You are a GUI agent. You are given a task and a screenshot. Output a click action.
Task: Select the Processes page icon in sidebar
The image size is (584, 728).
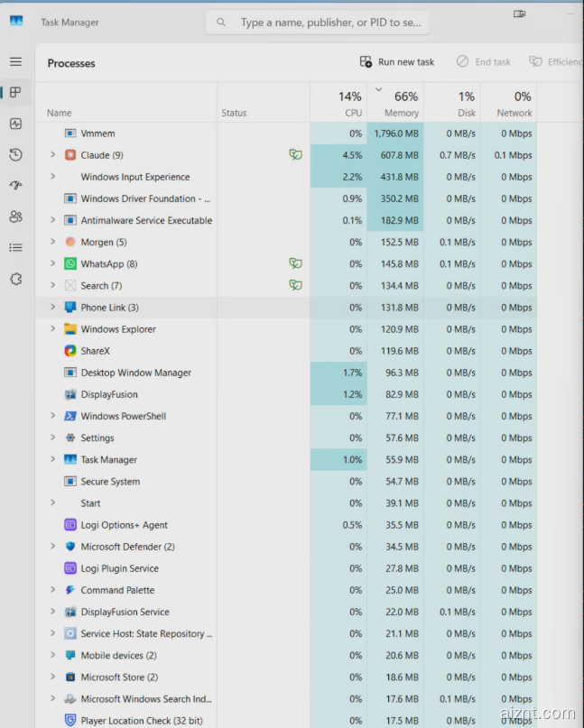pyautogui.click(x=16, y=92)
